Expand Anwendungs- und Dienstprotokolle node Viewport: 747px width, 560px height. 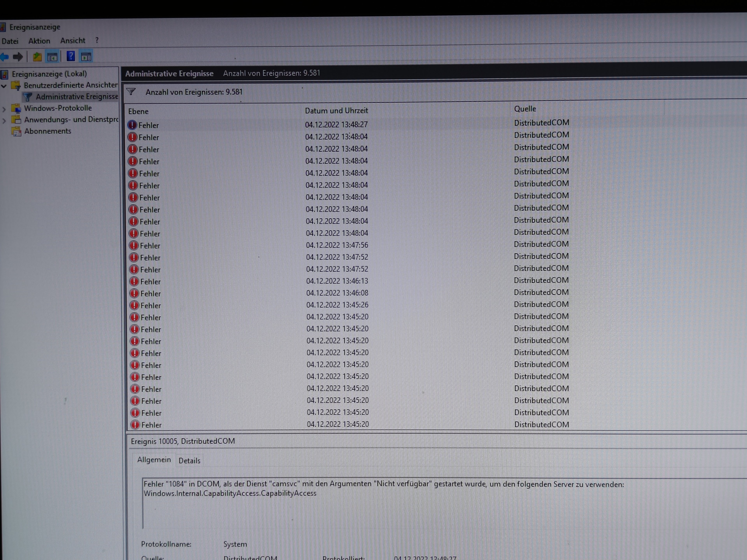point(4,121)
